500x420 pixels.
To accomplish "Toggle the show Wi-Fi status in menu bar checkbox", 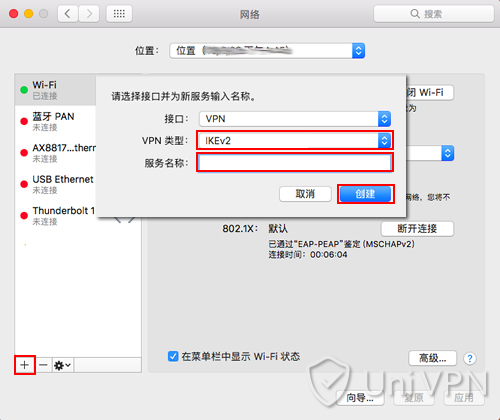I will 173,356.
